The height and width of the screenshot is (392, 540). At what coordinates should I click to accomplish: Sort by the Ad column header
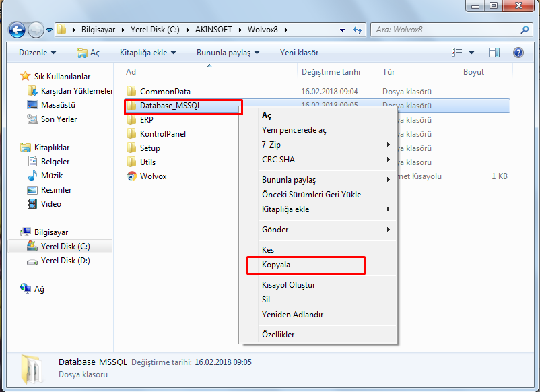click(131, 72)
